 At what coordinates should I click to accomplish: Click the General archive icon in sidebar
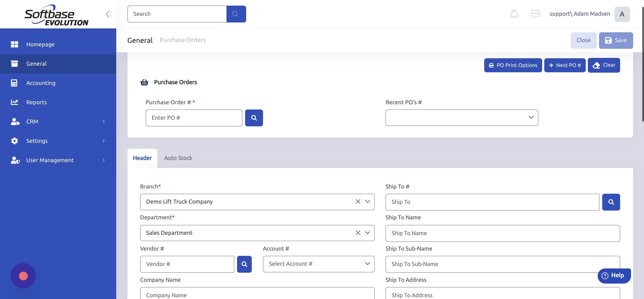(x=14, y=64)
